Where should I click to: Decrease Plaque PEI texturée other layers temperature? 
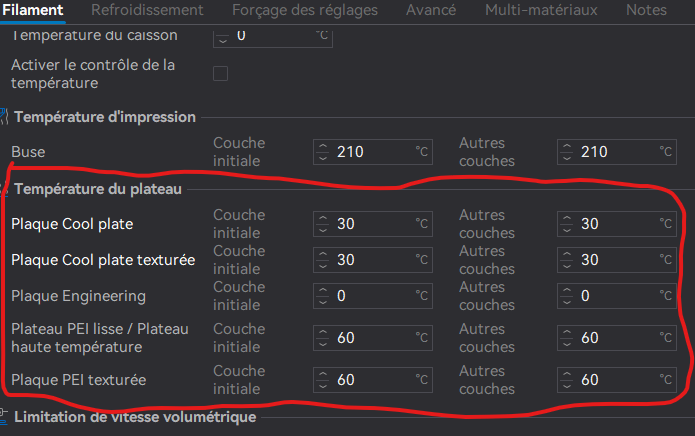click(567, 385)
